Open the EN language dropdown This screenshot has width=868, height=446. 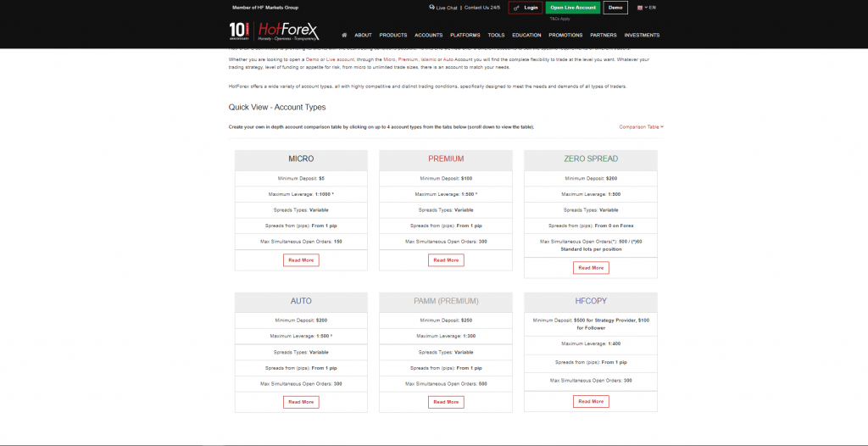[x=651, y=8]
